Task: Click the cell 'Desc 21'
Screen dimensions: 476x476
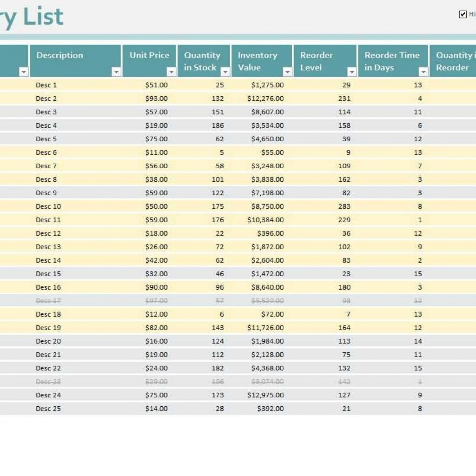Action: (x=48, y=355)
